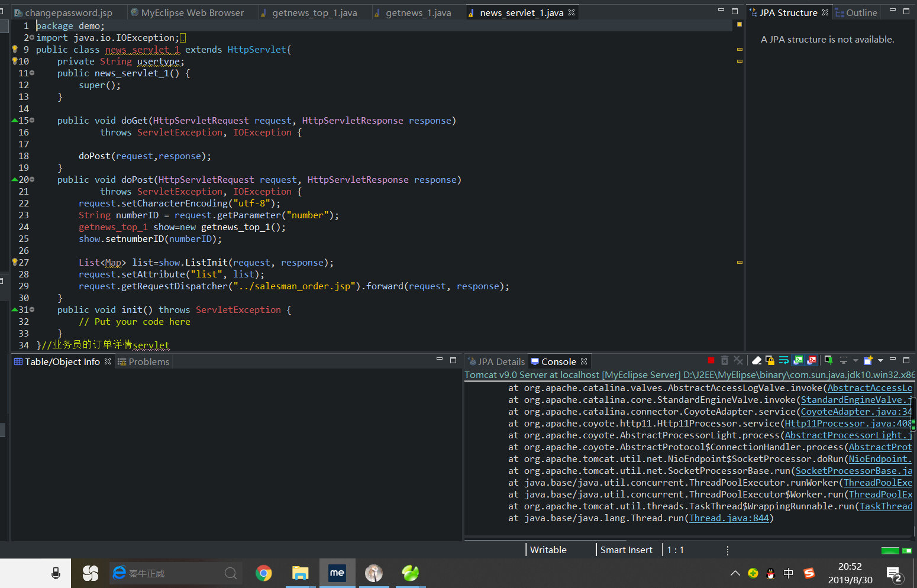Viewport: 917px width, 588px height.
Task: Terminate the running Tomcat server from console
Action: click(x=711, y=360)
